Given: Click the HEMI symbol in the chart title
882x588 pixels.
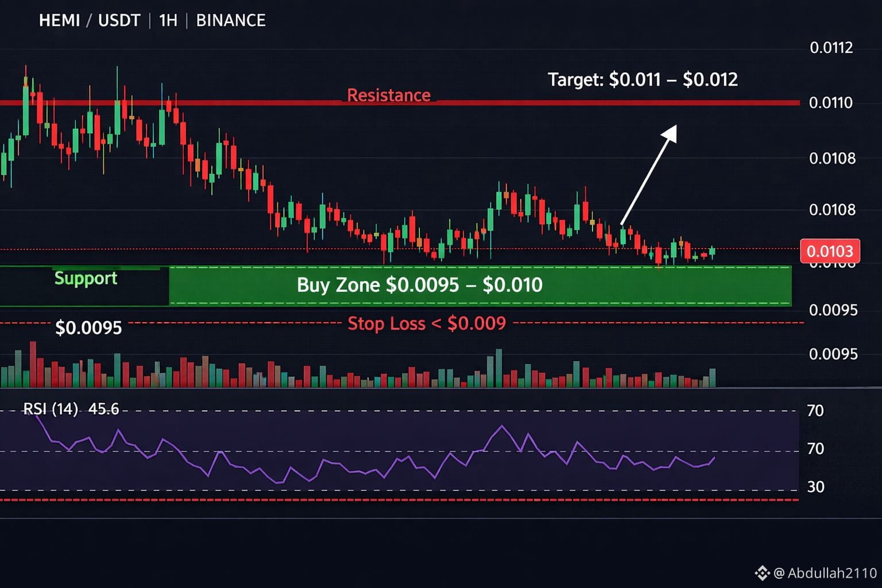Looking at the screenshot, I should pos(59,21).
